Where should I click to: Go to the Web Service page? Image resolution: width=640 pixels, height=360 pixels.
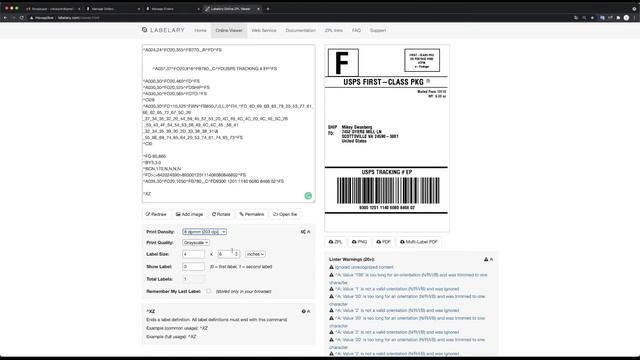[264, 31]
